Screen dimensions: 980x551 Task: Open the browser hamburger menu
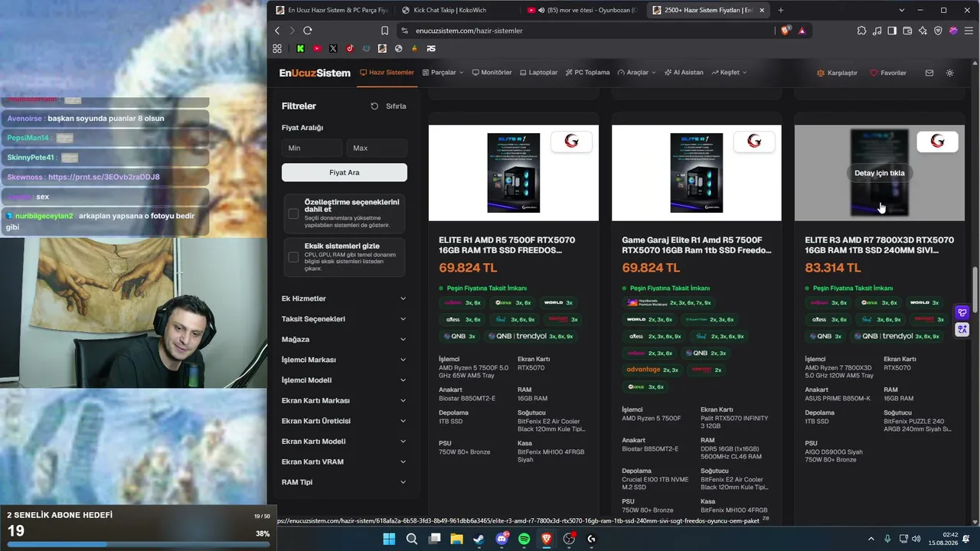967,31
